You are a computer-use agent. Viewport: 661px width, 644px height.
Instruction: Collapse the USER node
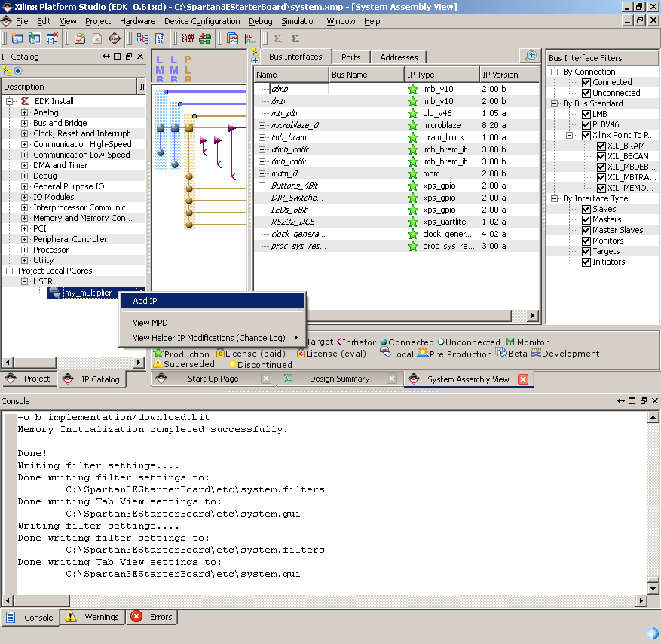point(24,281)
